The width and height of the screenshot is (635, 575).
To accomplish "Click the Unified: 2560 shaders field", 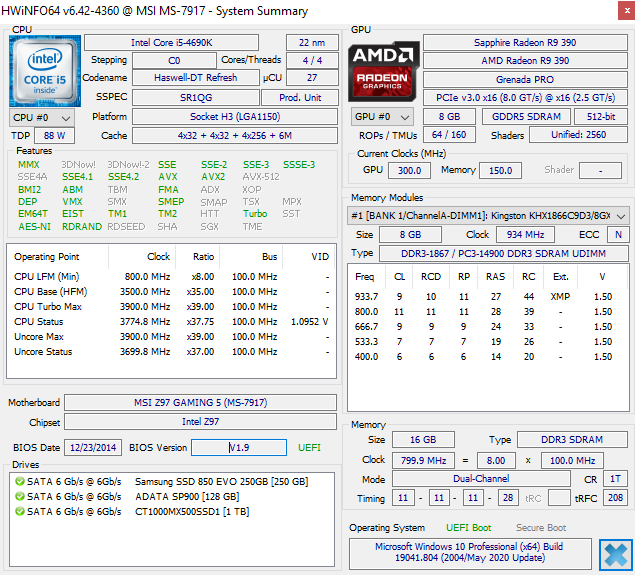I will (x=579, y=135).
